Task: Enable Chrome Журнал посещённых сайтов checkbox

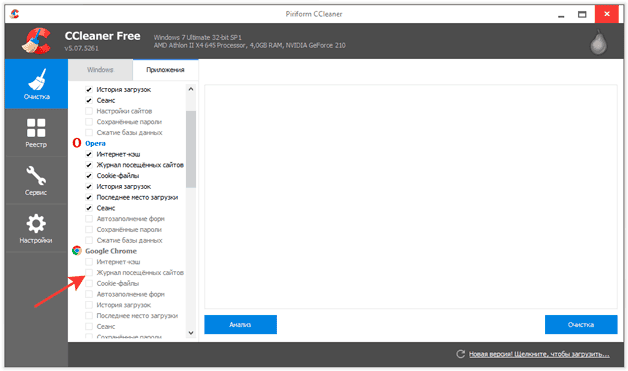Action: pos(89,272)
